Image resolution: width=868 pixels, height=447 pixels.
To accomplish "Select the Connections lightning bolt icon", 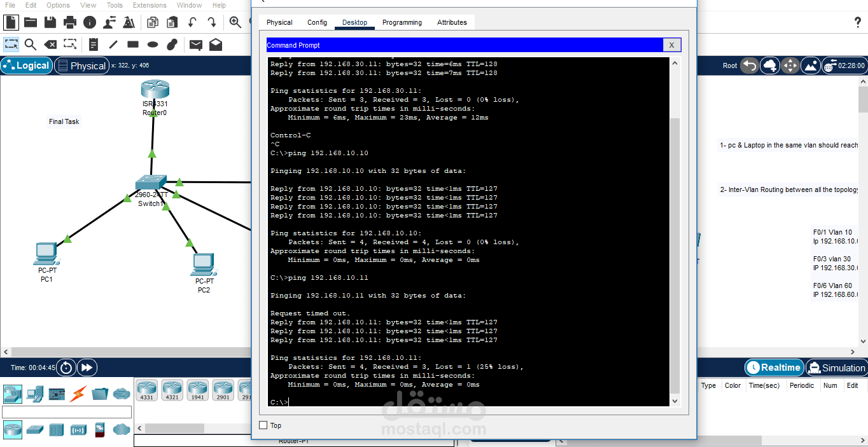I will (78, 394).
